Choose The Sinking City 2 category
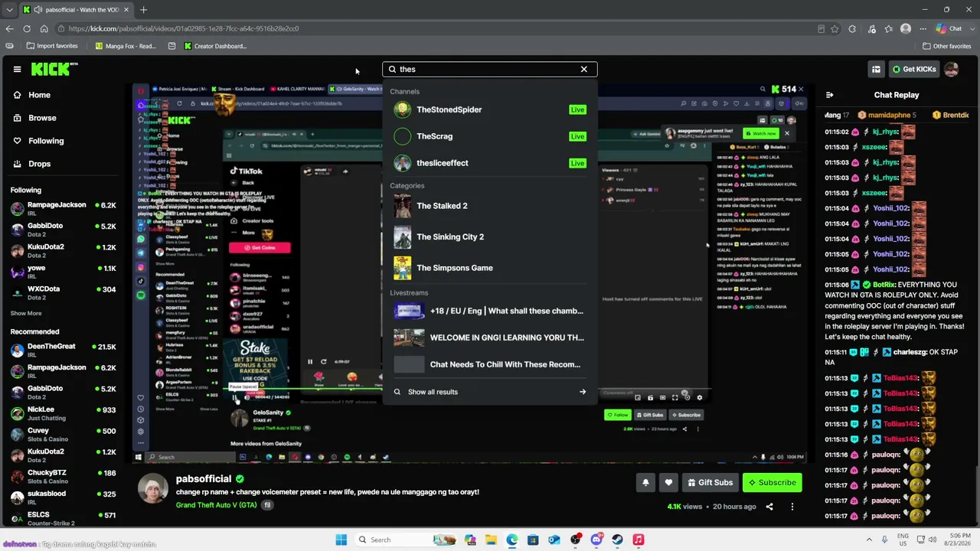The width and height of the screenshot is (980, 551). coord(489,236)
